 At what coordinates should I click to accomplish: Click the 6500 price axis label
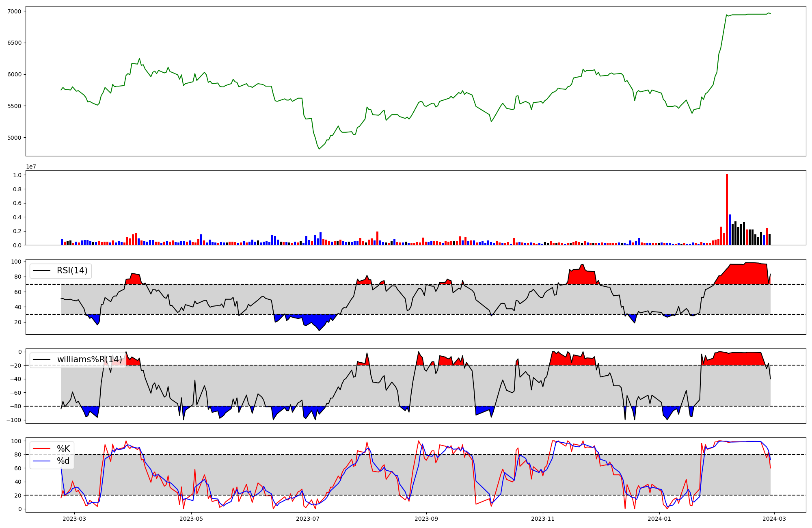click(15, 43)
